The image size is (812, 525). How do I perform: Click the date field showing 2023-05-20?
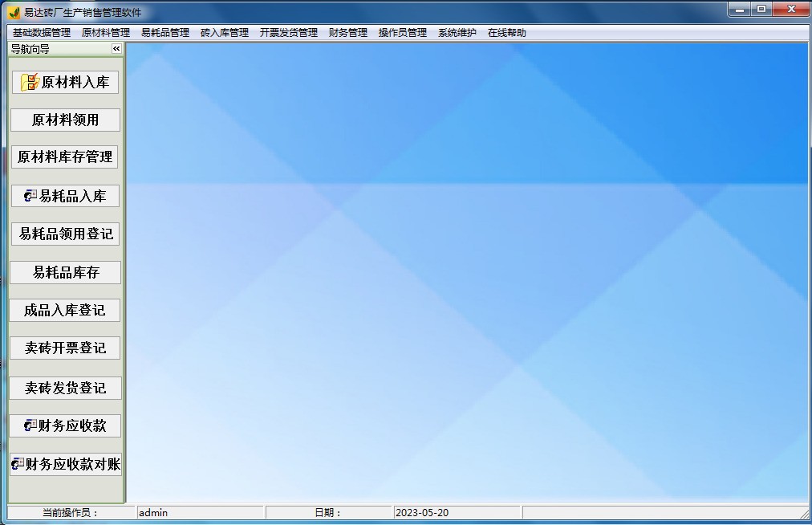[457, 512]
